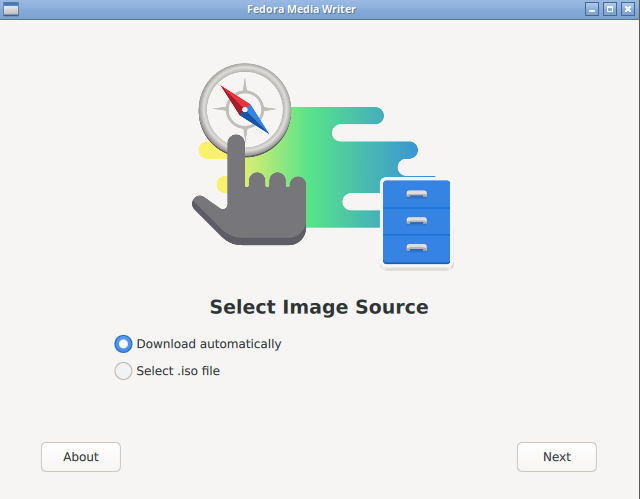Click the top drawer of the file cabinet
Image resolution: width=640 pixels, height=499 pixels.
click(416, 194)
